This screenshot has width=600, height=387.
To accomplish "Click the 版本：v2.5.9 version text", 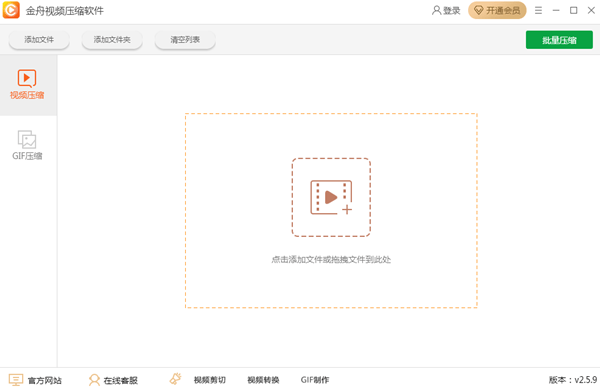I will [x=573, y=380].
